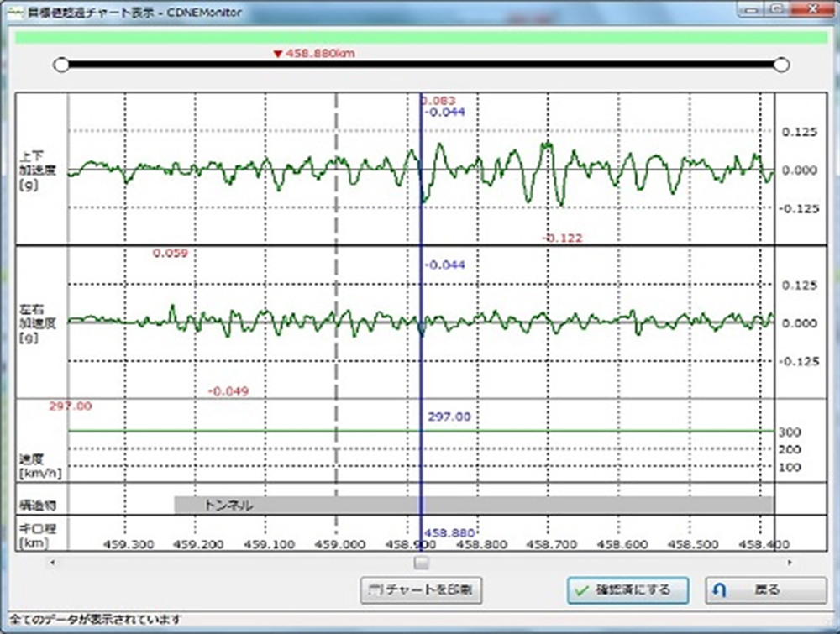Click the 459.200 kilometer axis label
The width and height of the screenshot is (840, 634).
point(199,545)
